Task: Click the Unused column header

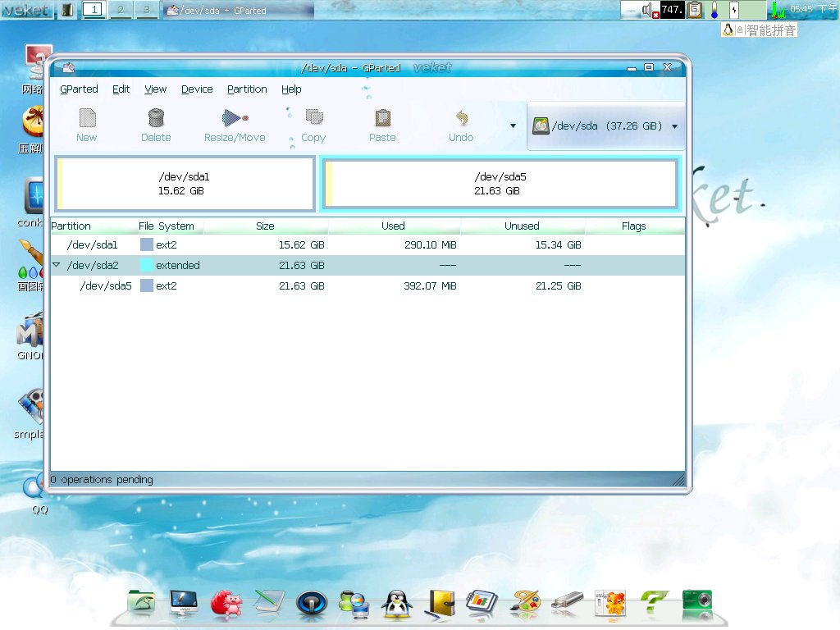Action: (522, 226)
